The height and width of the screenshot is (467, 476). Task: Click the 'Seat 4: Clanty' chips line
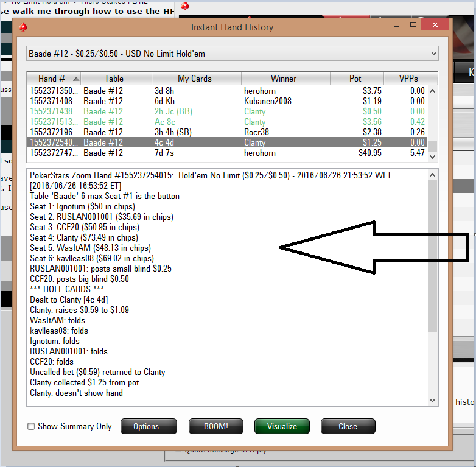point(84,237)
